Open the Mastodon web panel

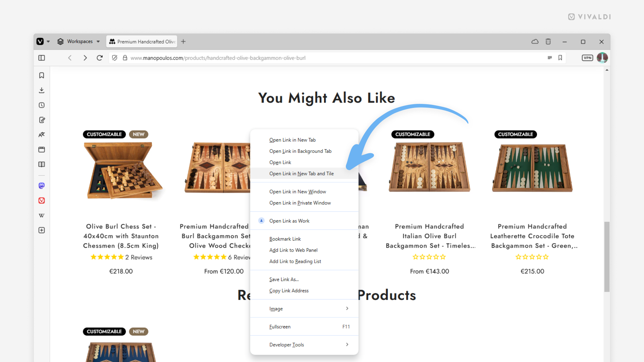click(42, 186)
